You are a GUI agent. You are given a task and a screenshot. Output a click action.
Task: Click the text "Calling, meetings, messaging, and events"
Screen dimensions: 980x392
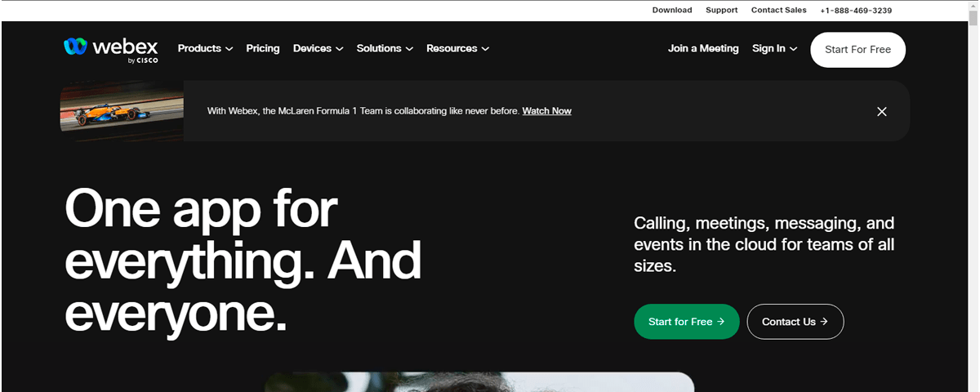point(764,244)
